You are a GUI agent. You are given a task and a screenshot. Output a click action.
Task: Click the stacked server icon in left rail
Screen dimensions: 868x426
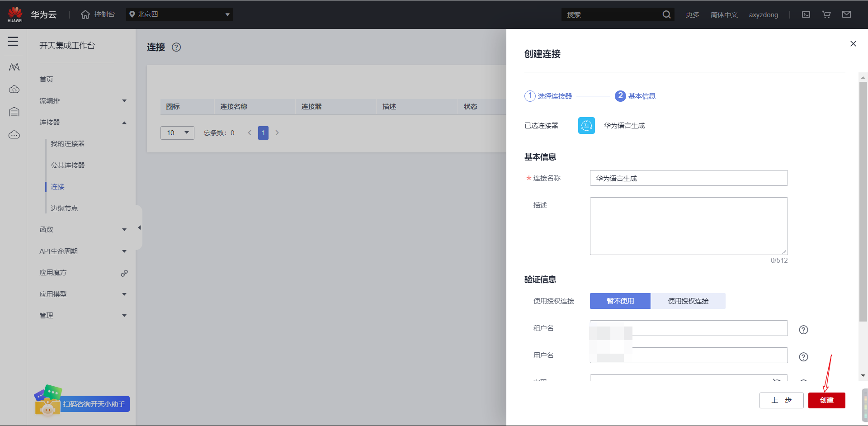pyautogui.click(x=14, y=112)
